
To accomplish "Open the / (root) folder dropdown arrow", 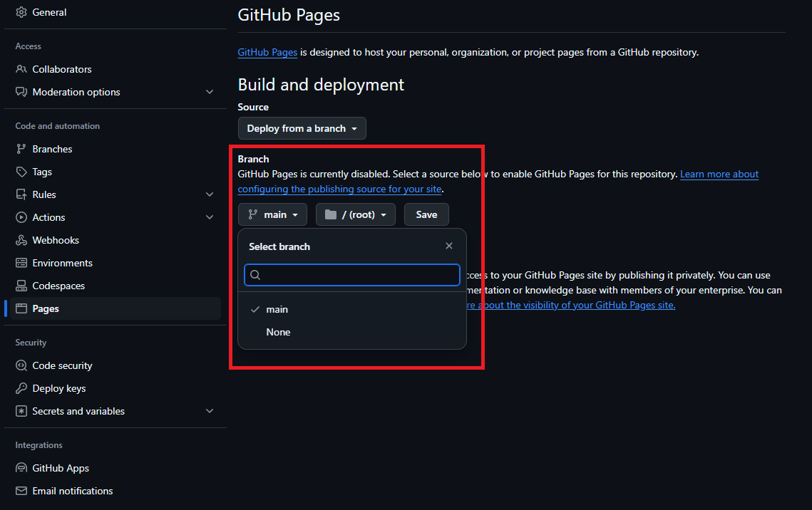I will tap(384, 215).
